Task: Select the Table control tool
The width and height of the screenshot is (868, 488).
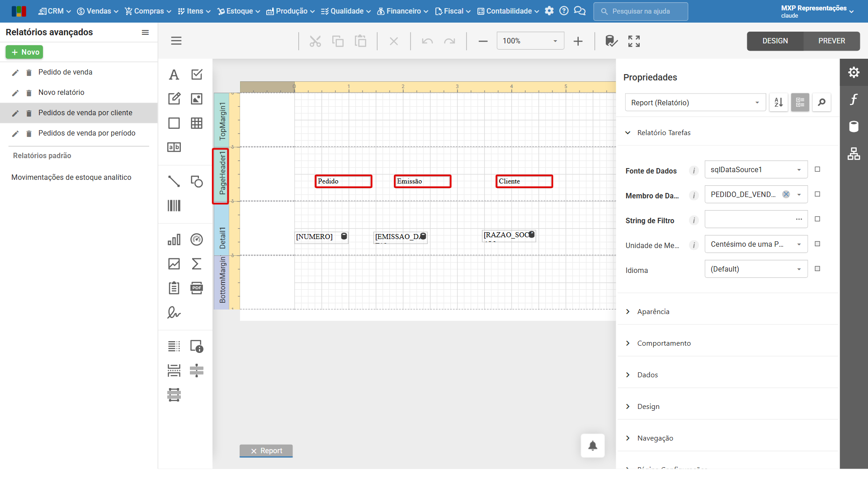Action: (197, 123)
